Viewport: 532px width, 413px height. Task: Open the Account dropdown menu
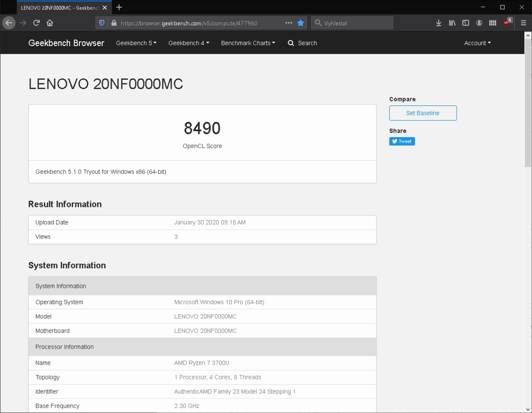click(x=477, y=43)
